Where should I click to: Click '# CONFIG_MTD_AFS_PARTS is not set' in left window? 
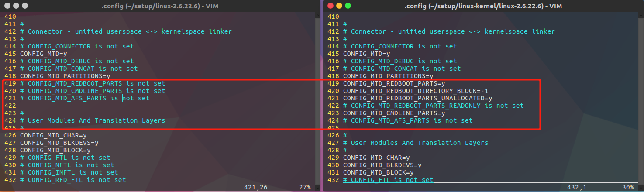click(85, 98)
